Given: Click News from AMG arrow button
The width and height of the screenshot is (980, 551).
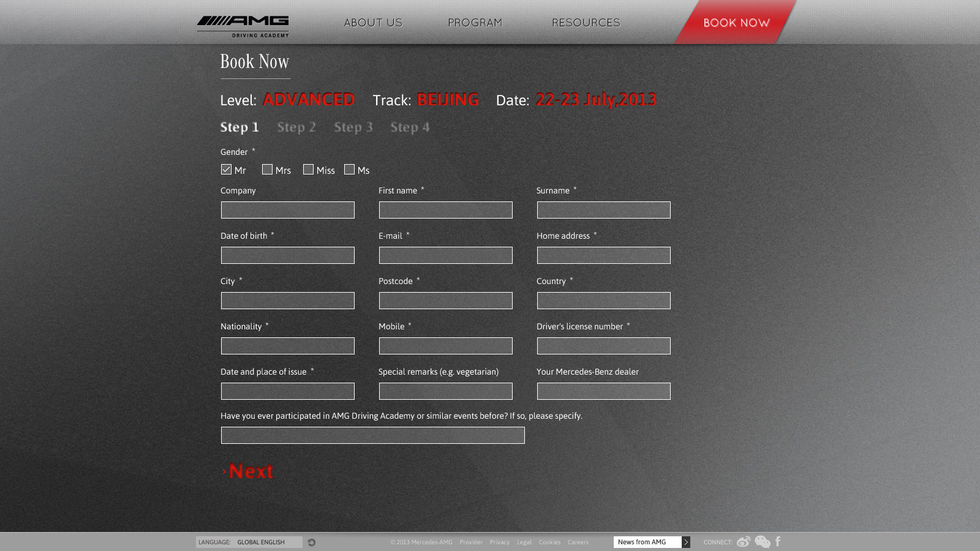Looking at the screenshot, I should (686, 542).
